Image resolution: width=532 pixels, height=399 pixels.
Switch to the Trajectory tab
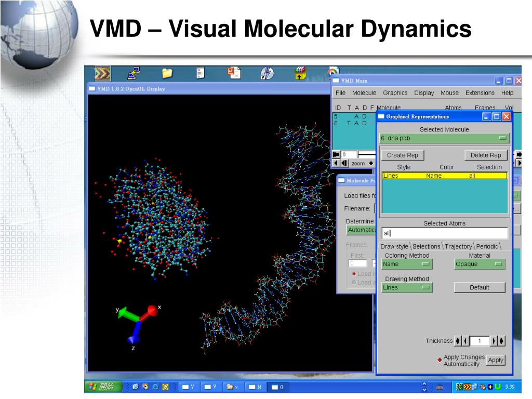tap(458, 246)
